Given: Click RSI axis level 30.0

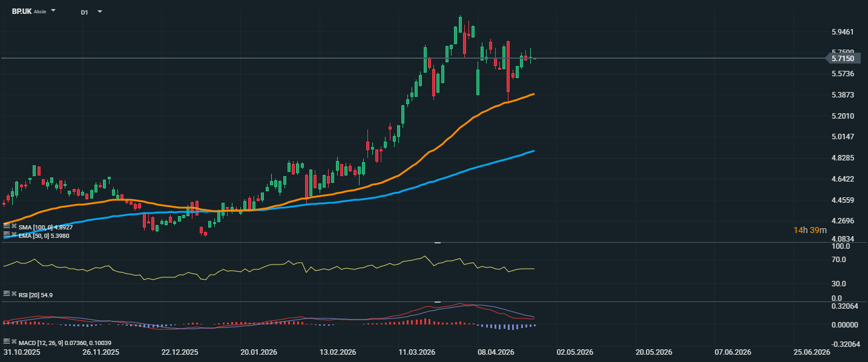Looking at the screenshot, I should pos(839,283).
